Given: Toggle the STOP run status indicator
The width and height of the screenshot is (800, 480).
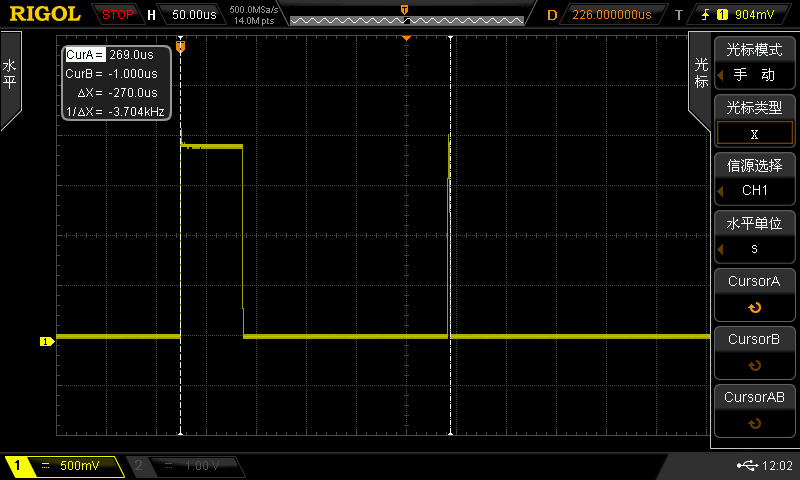Looking at the screenshot, I should tap(118, 15).
